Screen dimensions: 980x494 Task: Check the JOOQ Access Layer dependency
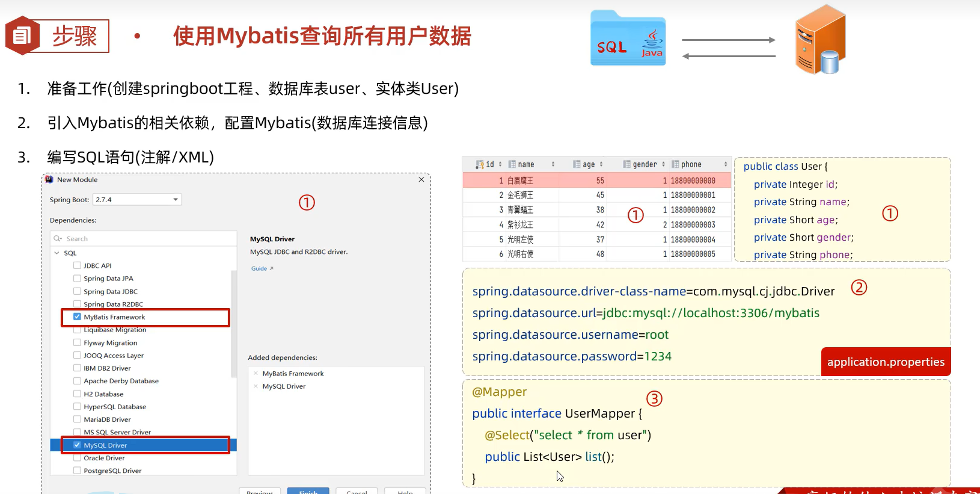(x=77, y=355)
